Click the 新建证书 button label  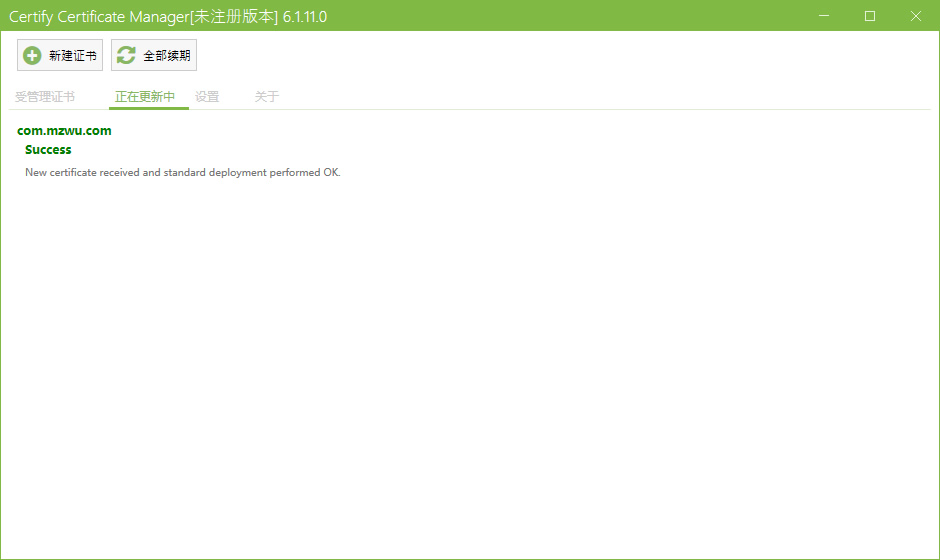pyautogui.click(x=73, y=56)
